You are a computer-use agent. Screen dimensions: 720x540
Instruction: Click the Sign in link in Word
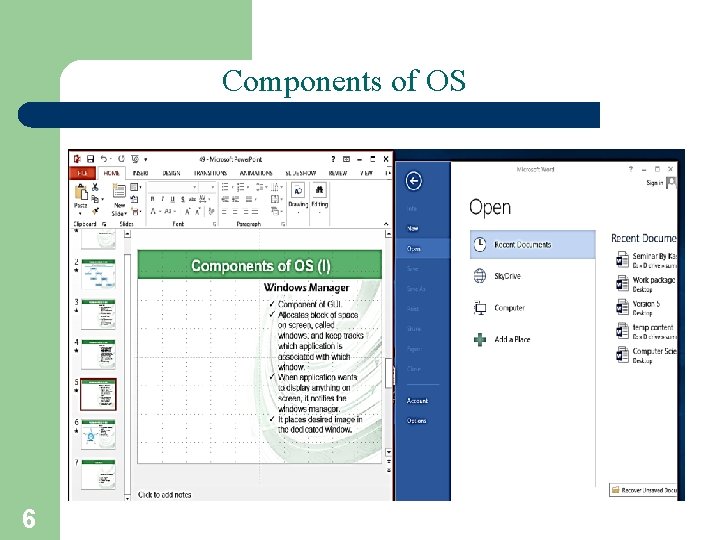click(654, 183)
